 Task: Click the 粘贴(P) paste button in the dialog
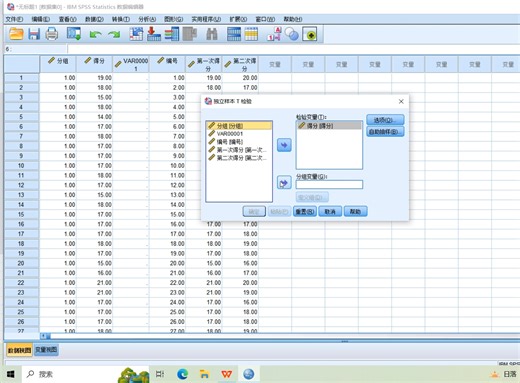[x=279, y=211]
